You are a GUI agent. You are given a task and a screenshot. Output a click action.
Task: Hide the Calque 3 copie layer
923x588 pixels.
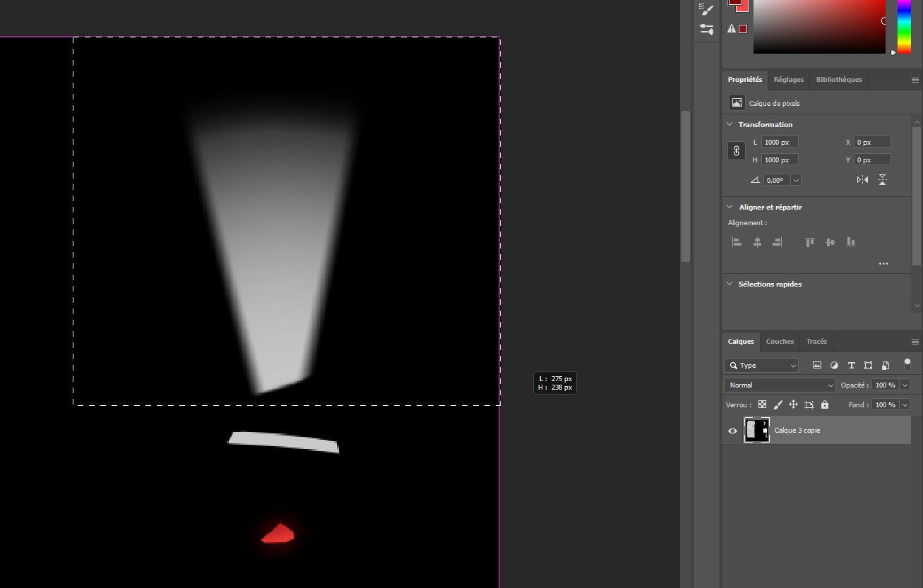click(732, 431)
